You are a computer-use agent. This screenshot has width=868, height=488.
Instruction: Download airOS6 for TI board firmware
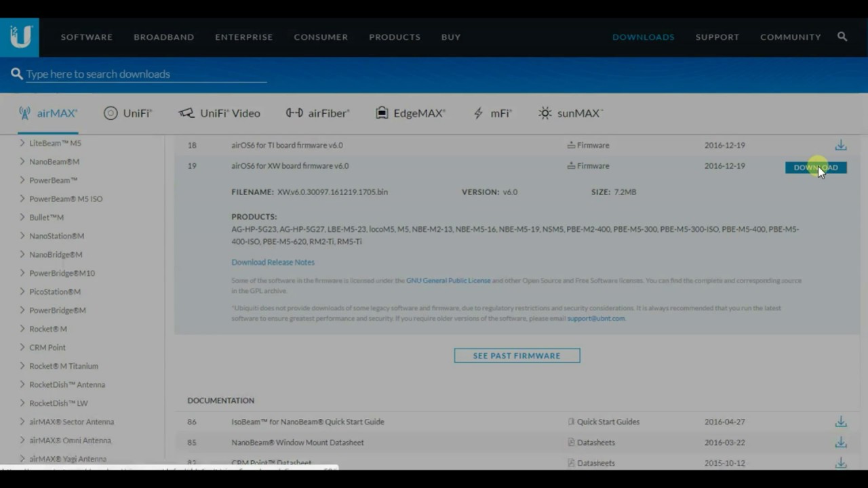tap(841, 145)
